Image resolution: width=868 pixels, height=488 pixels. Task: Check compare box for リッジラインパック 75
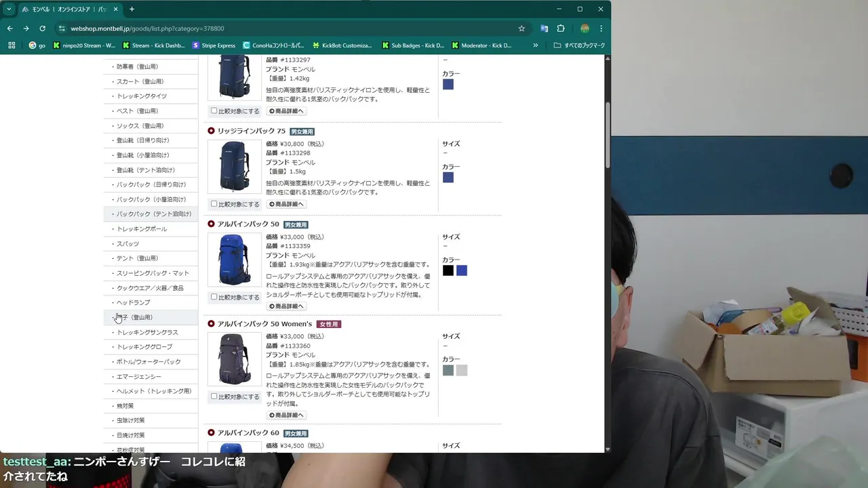pyautogui.click(x=214, y=204)
